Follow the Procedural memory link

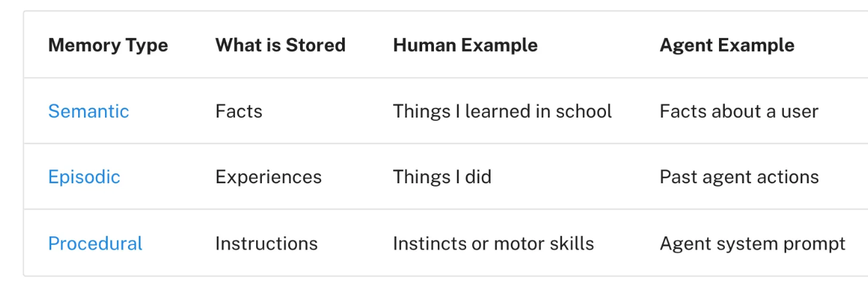pyautogui.click(x=95, y=243)
